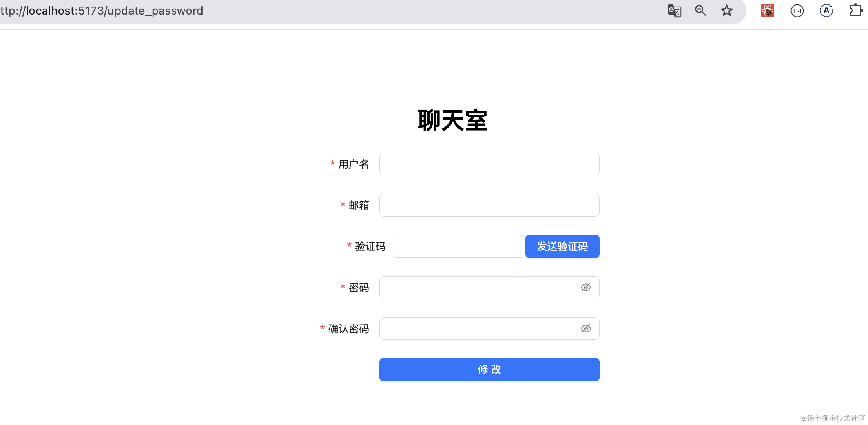Click the 用户名 field label

click(x=353, y=164)
